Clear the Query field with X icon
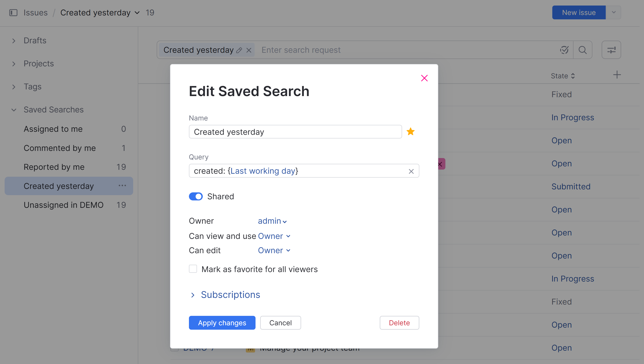The width and height of the screenshot is (644, 364). click(x=411, y=171)
